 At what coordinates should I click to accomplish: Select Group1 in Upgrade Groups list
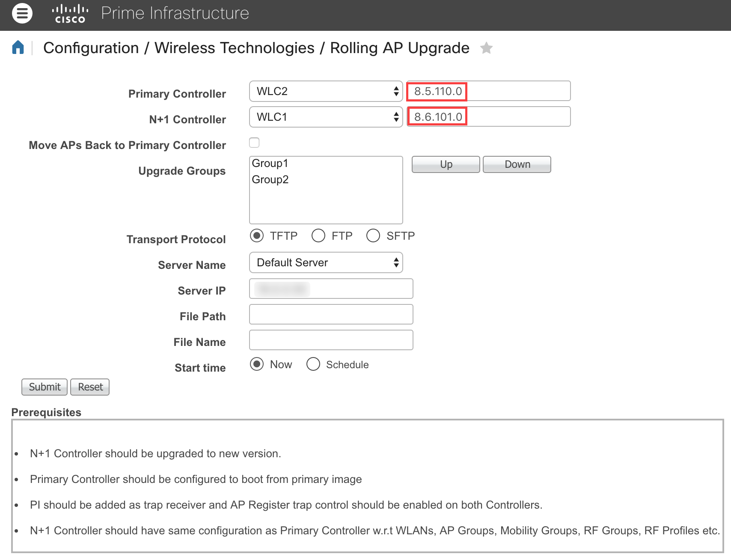(270, 164)
